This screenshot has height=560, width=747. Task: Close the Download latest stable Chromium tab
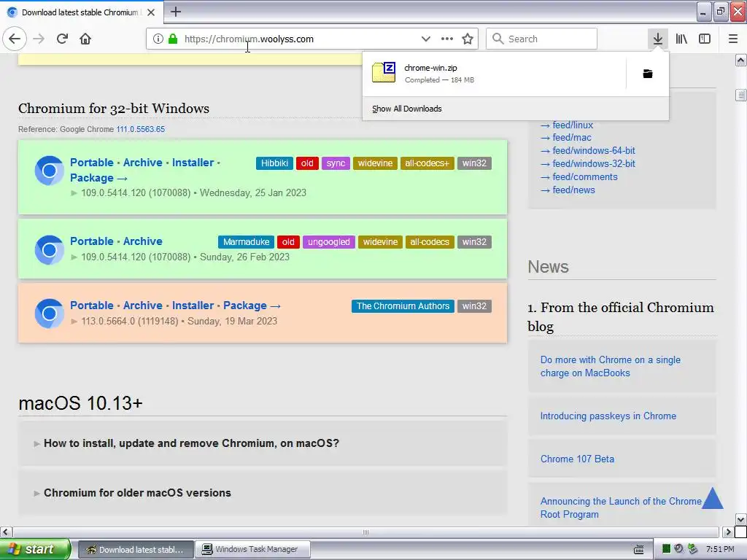pyautogui.click(x=151, y=12)
